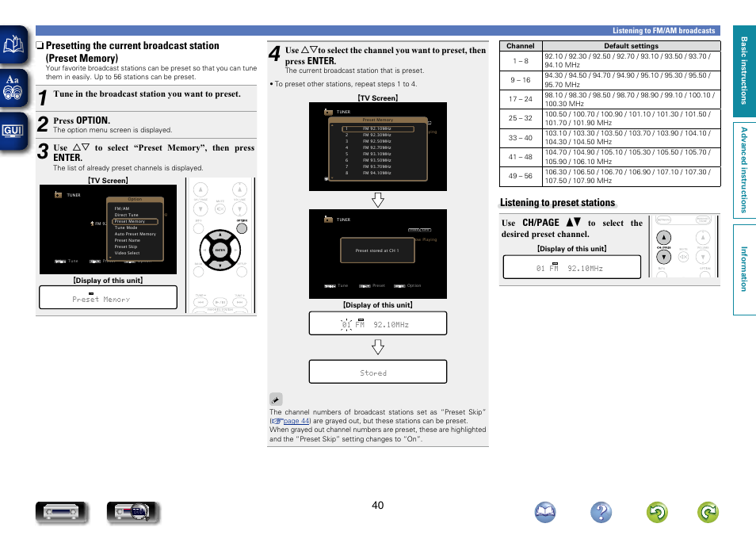Open the blue open-book icon at the bottom

[545, 512]
